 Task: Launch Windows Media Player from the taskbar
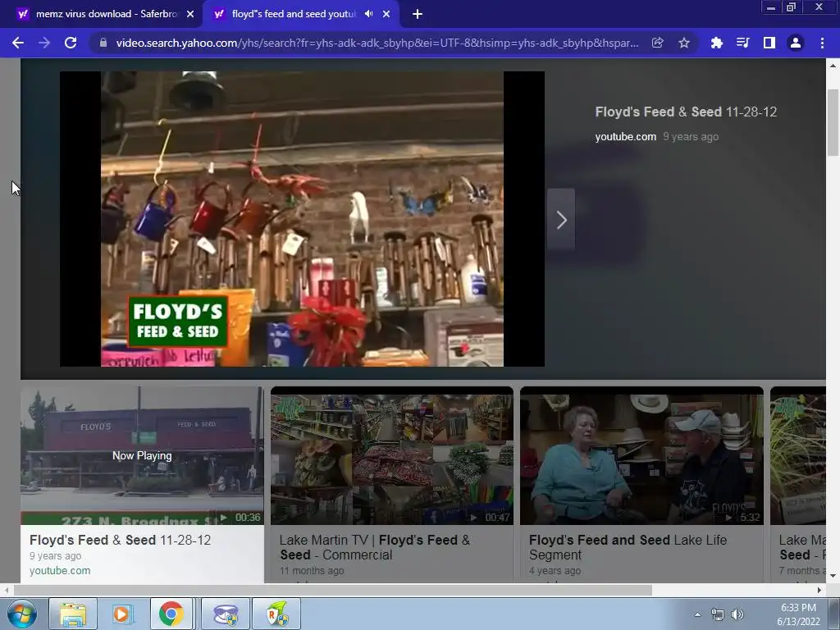click(122, 614)
